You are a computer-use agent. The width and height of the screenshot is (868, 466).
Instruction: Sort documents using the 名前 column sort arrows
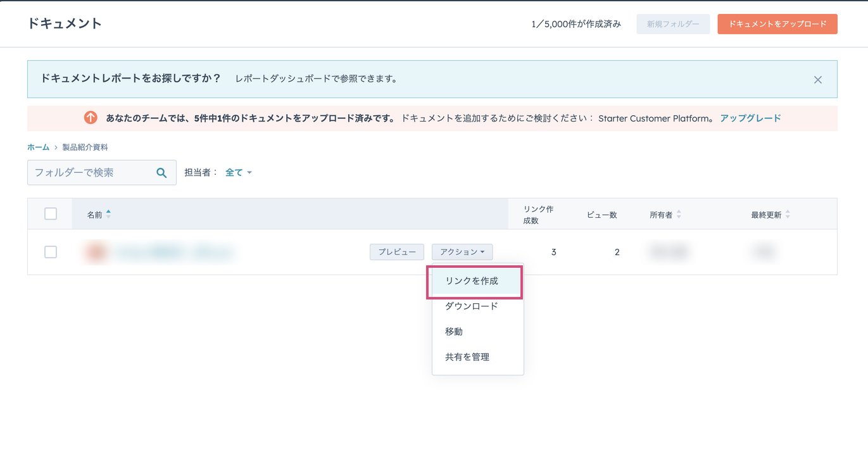(x=109, y=214)
